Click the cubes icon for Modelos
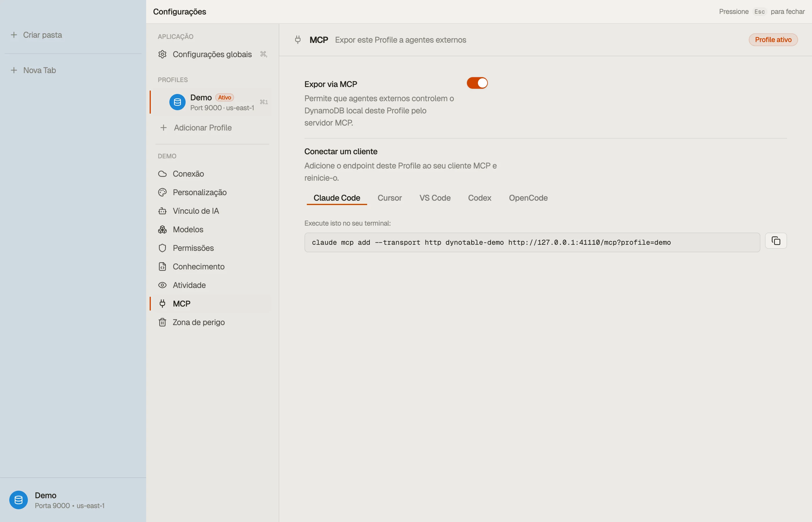 pos(162,229)
